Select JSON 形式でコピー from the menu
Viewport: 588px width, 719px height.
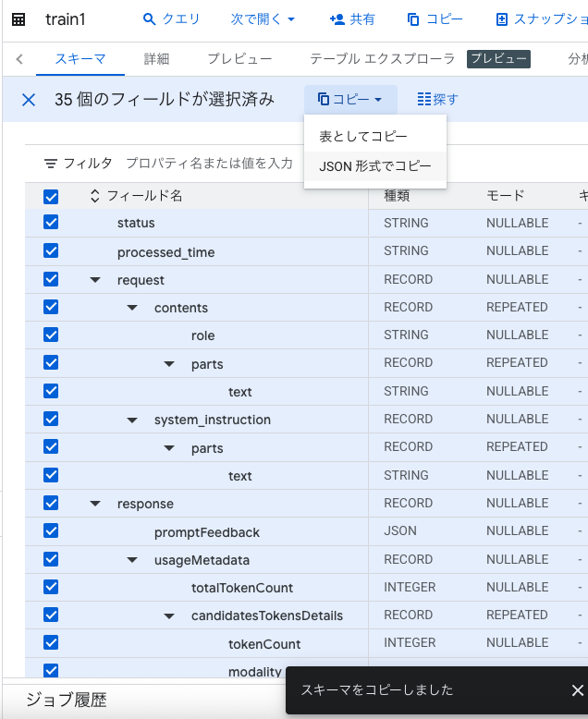pos(375,166)
